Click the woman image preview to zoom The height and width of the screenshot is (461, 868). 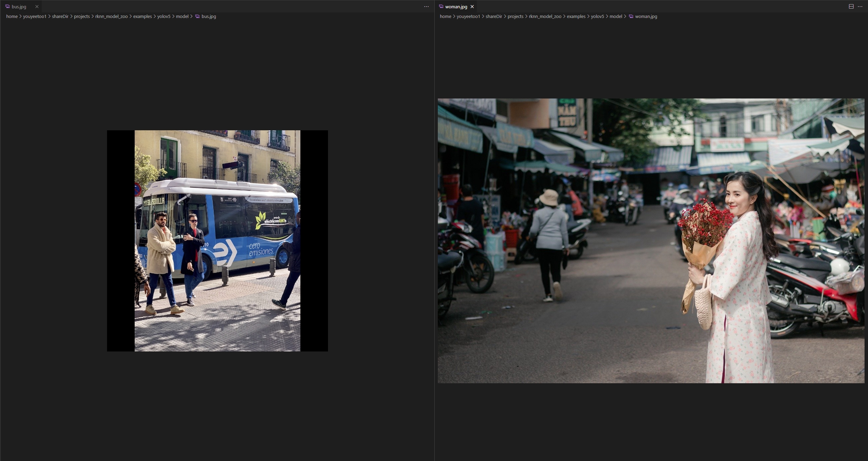[x=651, y=241]
